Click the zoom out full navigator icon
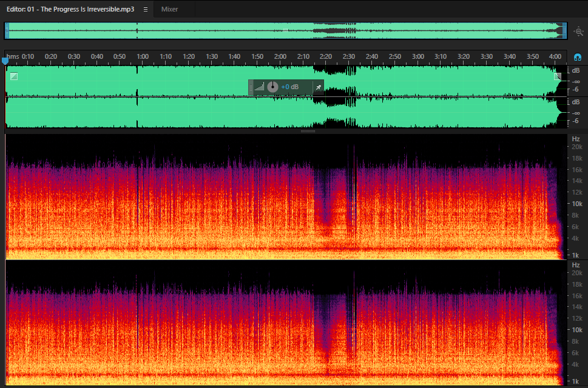 [579, 32]
